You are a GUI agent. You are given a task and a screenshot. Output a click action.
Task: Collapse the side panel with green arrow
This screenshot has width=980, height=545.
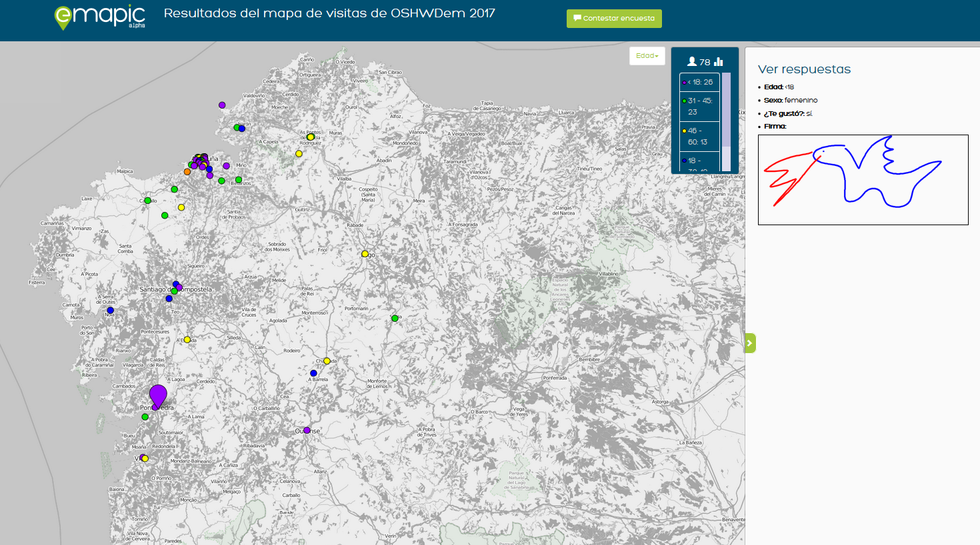pyautogui.click(x=750, y=343)
